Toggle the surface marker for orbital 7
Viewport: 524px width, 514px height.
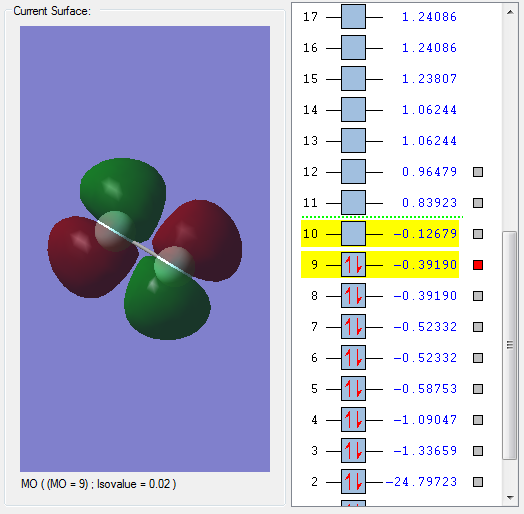tap(478, 327)
